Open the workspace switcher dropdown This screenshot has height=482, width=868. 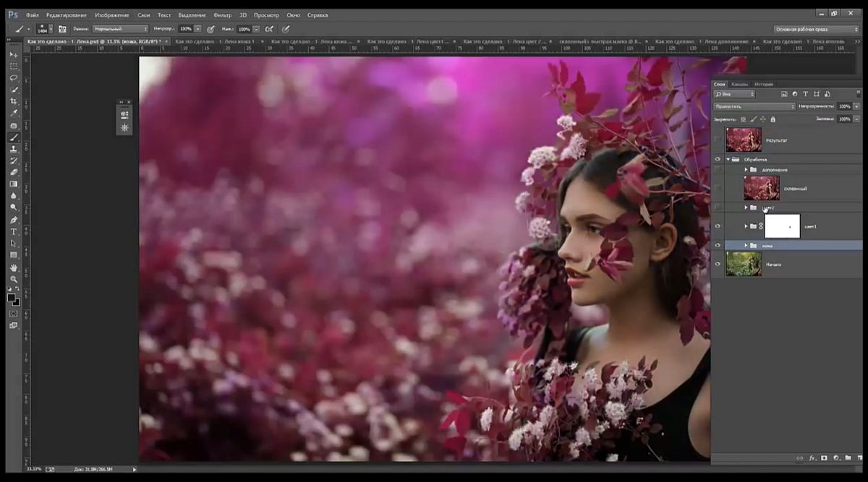click(817, 29)
